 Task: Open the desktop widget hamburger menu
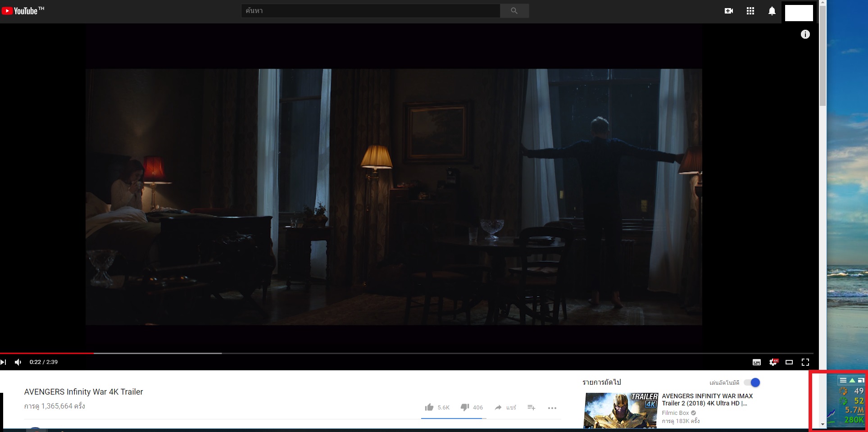tap(843, 380)
